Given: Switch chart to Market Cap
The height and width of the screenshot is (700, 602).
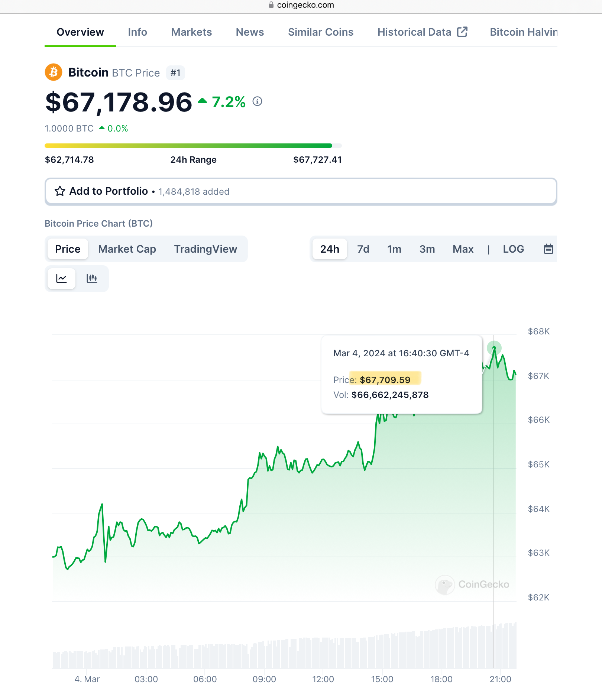Looking at the screenshot, I should coord(127,249).
